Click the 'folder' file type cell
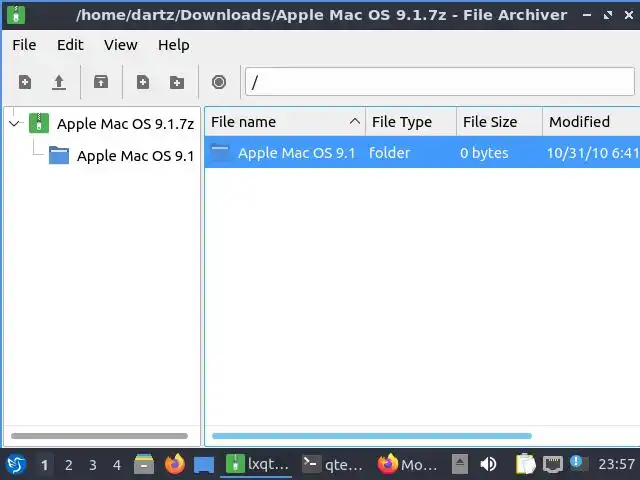 (389, 153)
